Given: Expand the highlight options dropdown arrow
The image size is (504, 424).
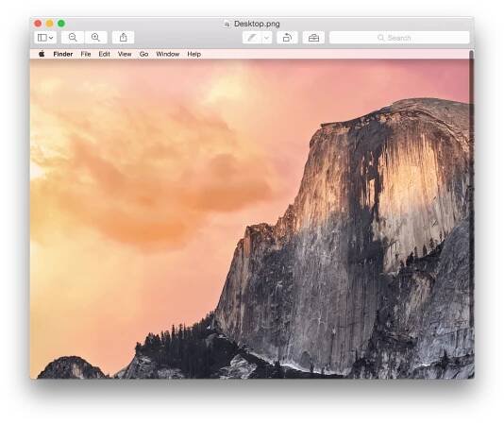Looking at the screenshot, I should coord(266,38).
